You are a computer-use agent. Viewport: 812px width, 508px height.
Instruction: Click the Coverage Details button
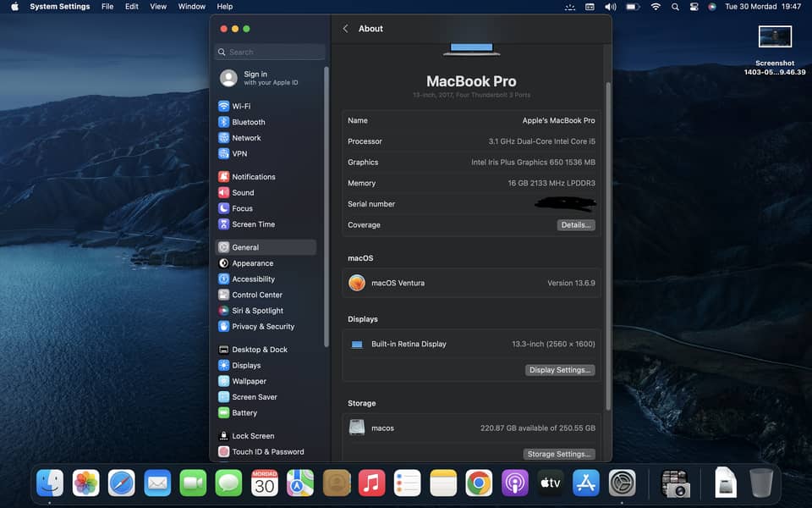click(576, 225)
